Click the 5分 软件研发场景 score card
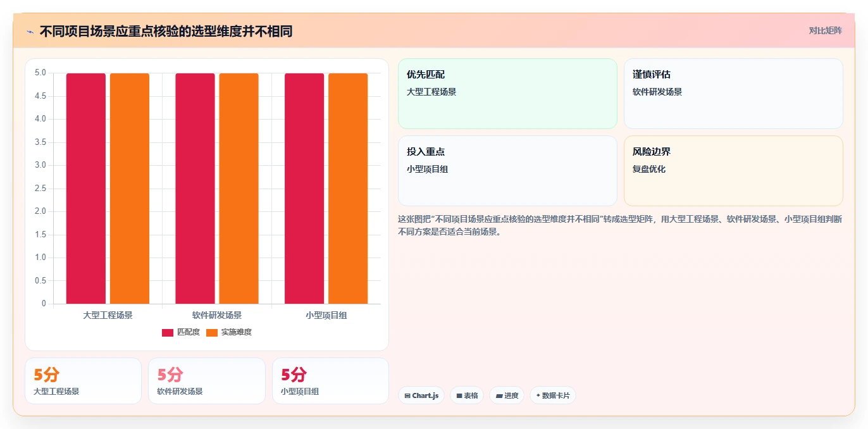 click(x=207, y=381)
